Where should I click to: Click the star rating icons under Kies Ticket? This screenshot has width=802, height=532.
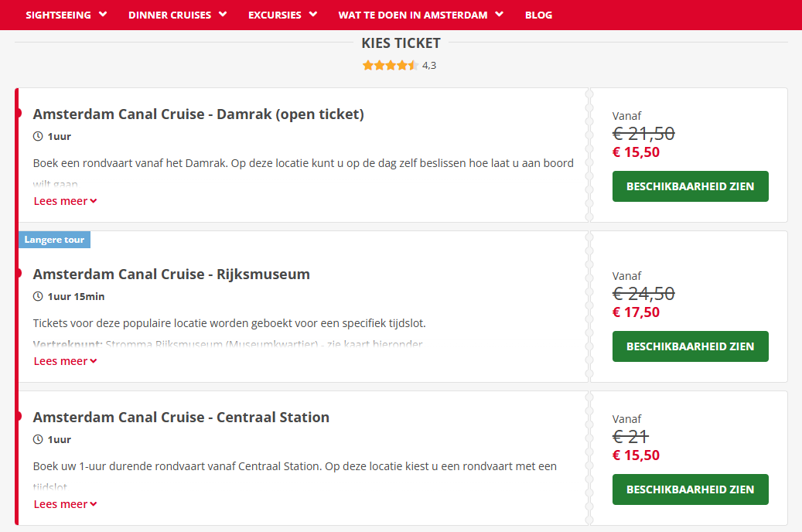391,66
